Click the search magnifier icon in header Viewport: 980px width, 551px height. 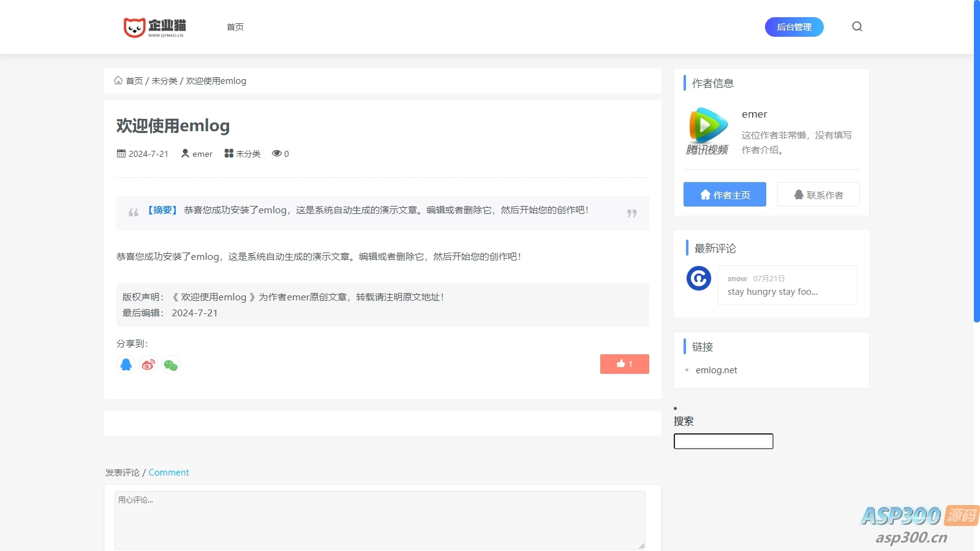pos(857,26)
